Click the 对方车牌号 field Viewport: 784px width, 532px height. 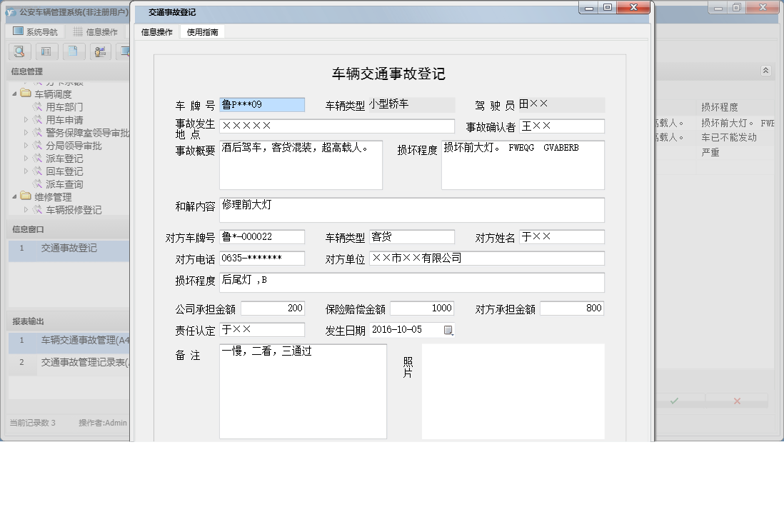[262, 237]
